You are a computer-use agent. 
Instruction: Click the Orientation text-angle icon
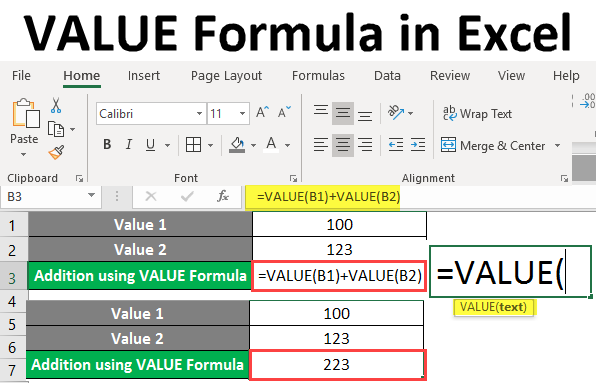[396, 112]
